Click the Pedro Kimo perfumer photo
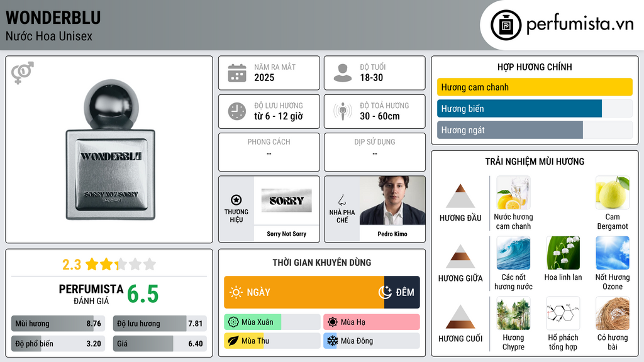 392,200
